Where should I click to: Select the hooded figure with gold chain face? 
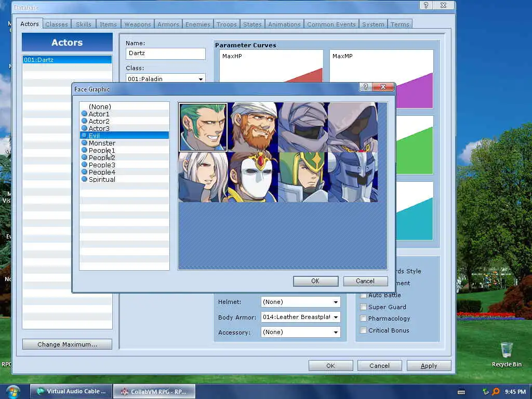353,127
